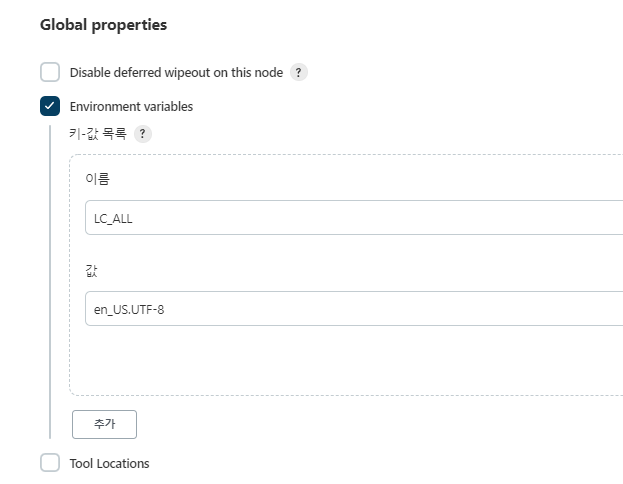Click the 키-값 목록 label

[98, 134]
